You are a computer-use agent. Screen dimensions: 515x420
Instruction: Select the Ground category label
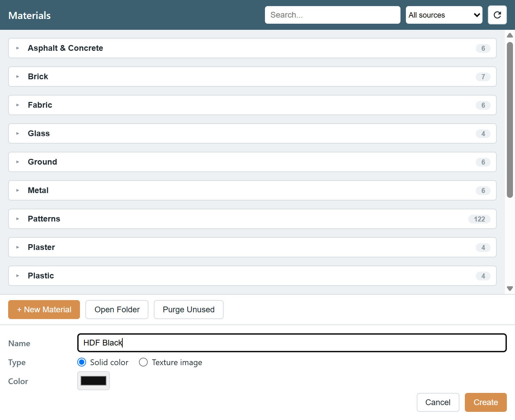(42, 162)
